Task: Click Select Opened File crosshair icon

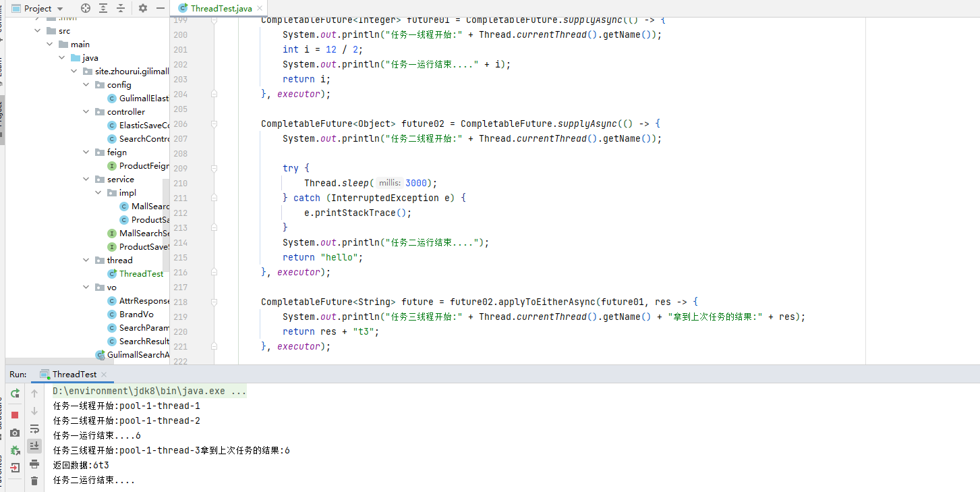Action: coord(86,8)
